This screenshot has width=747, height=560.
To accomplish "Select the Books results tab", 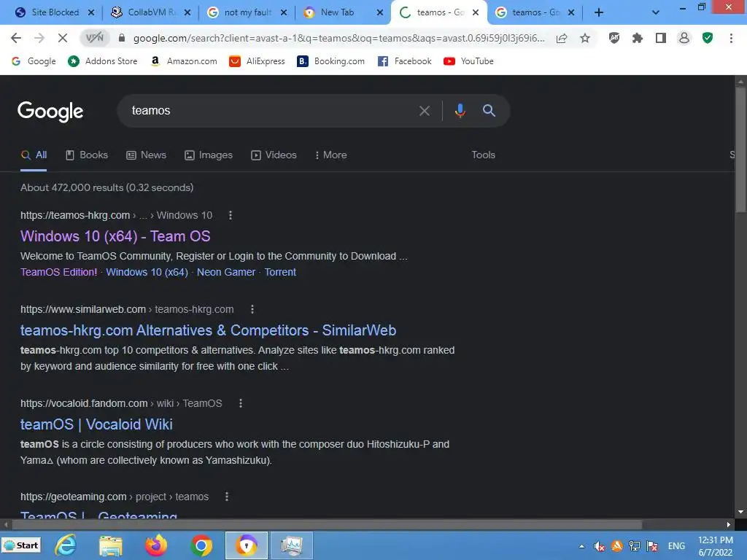I will tap(87, 155).
